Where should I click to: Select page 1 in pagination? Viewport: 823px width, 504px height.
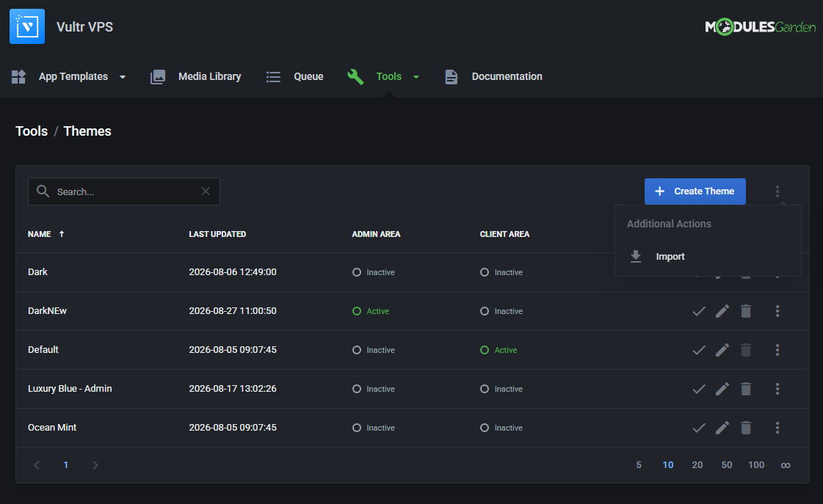click(65, 465)
